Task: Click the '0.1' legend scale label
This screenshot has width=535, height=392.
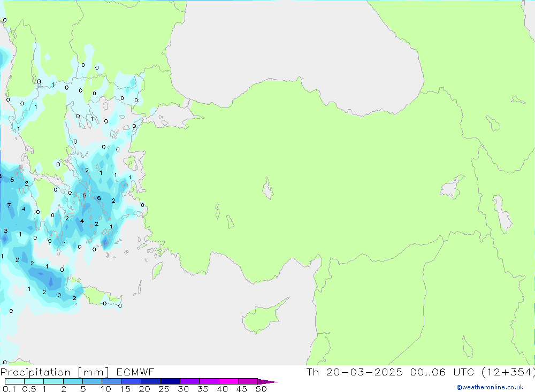Action: [9, 389]
